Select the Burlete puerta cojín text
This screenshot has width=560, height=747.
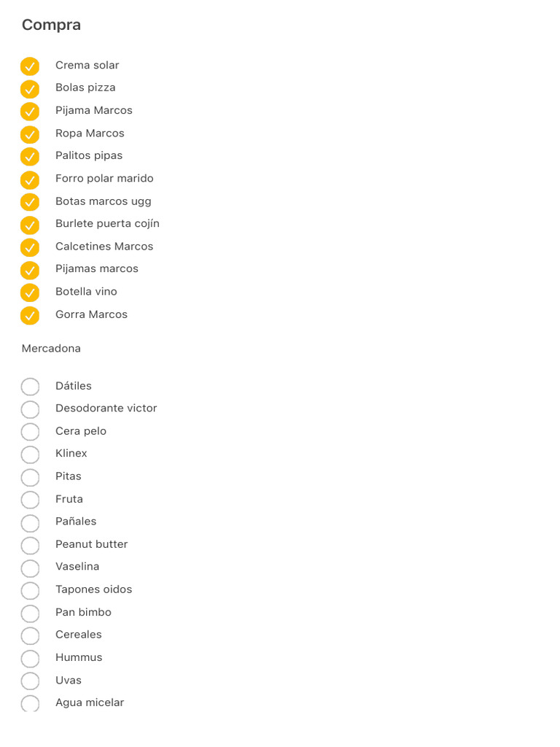coord(107,223)
